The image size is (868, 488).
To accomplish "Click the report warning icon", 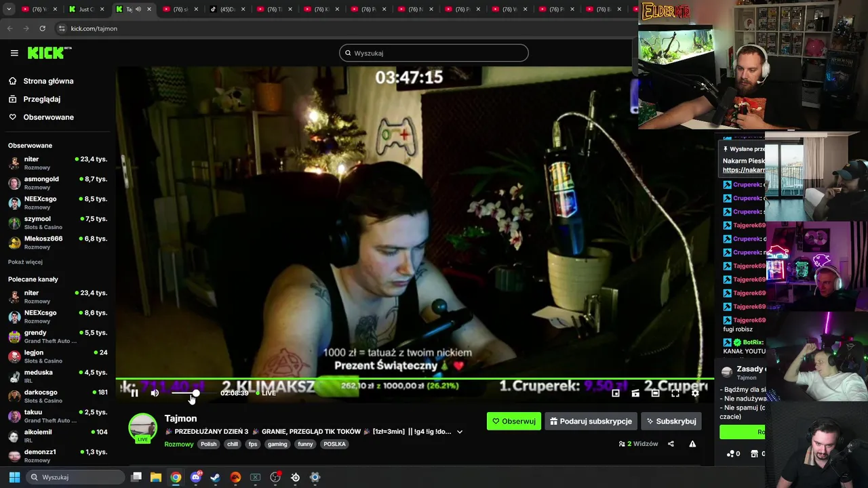I will pyautogui.click(x=692, y=444).
